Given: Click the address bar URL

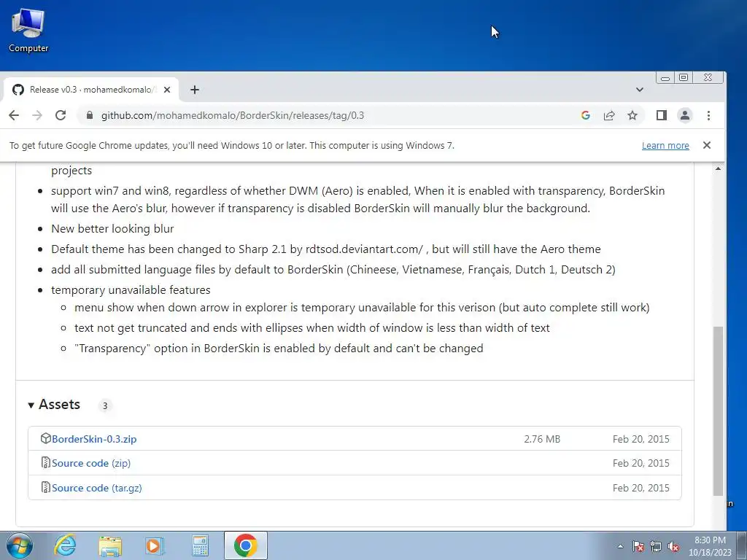Looking at the screenshot, I should coord(233,115).
